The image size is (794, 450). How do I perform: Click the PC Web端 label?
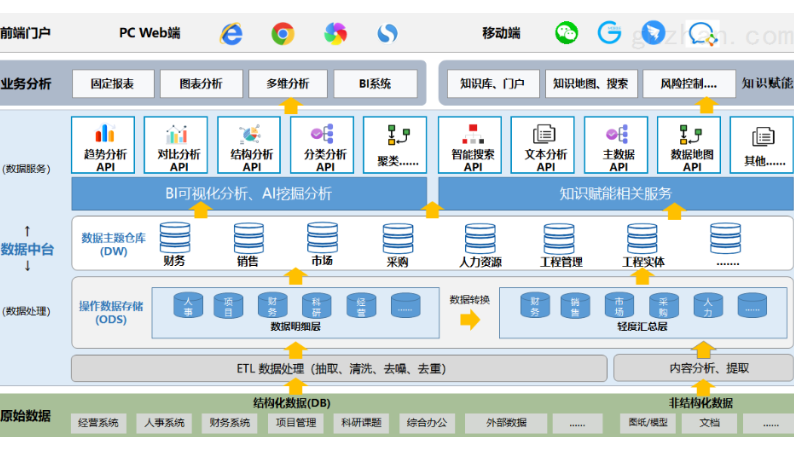coord(149,33)
